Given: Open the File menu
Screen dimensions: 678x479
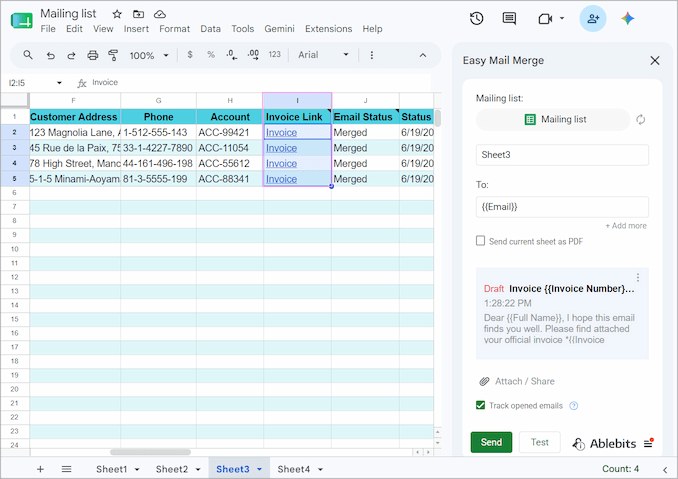Looking at the screenshot, I should [48, 29].
